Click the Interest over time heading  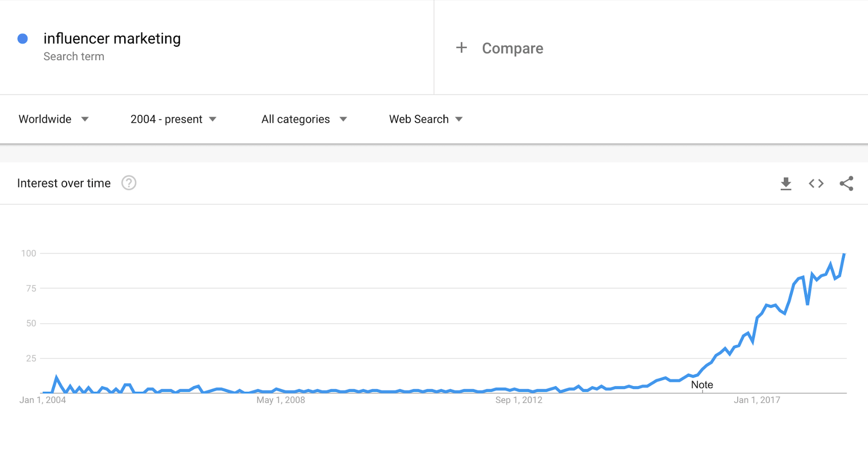tap(64, 183)
